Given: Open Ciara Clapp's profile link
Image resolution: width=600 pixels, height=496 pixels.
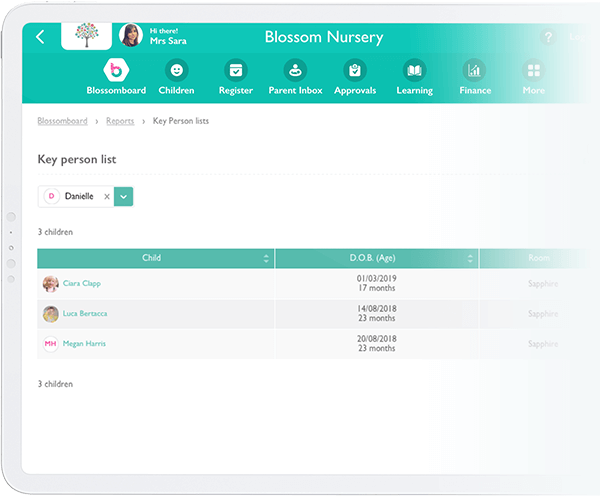Looking at the screenshot, I should coord(82,283).
